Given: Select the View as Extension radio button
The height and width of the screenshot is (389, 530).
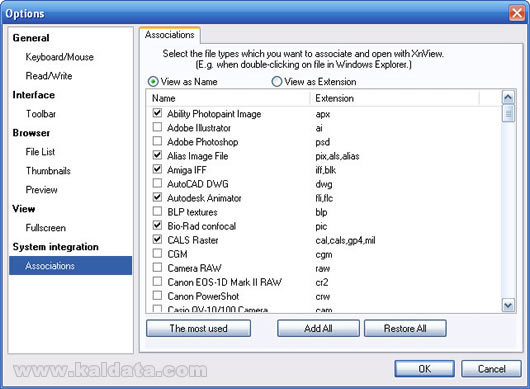Looking at the screenshot, I should click(277, 82).
